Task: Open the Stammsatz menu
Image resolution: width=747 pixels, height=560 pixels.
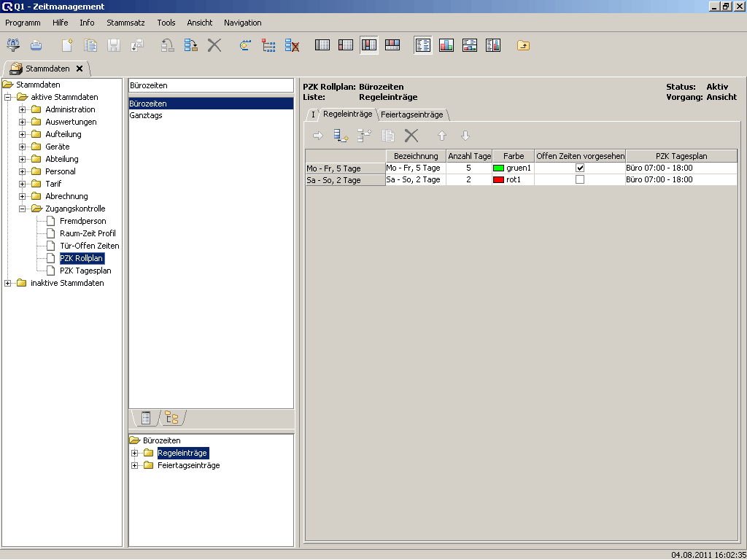Action: point(125,23)
